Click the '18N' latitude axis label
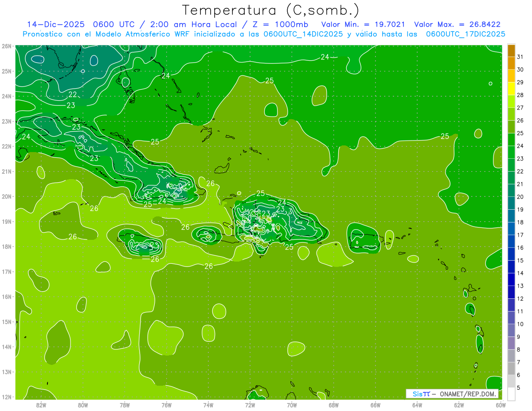This screenshot has width=532, height=411. 7,247
